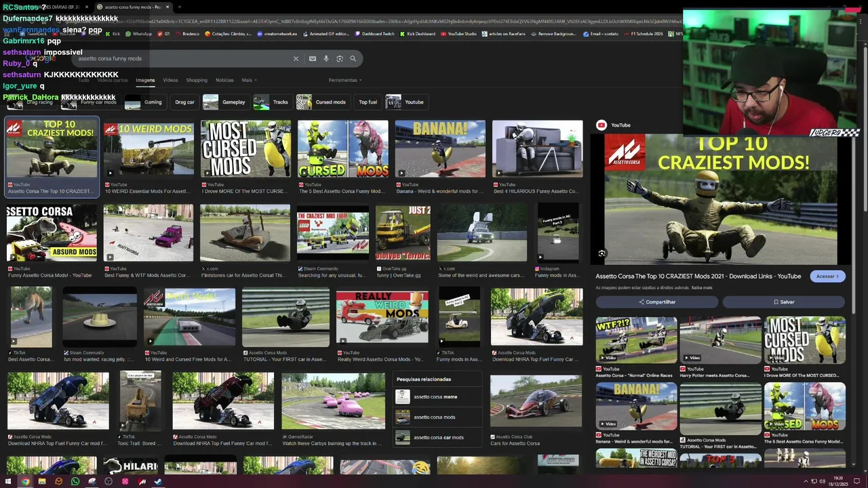Image resolution: width=868 pixels, height=488 pixels.
Task: Click the Compartilhar share button
Action: pos(656,302)
